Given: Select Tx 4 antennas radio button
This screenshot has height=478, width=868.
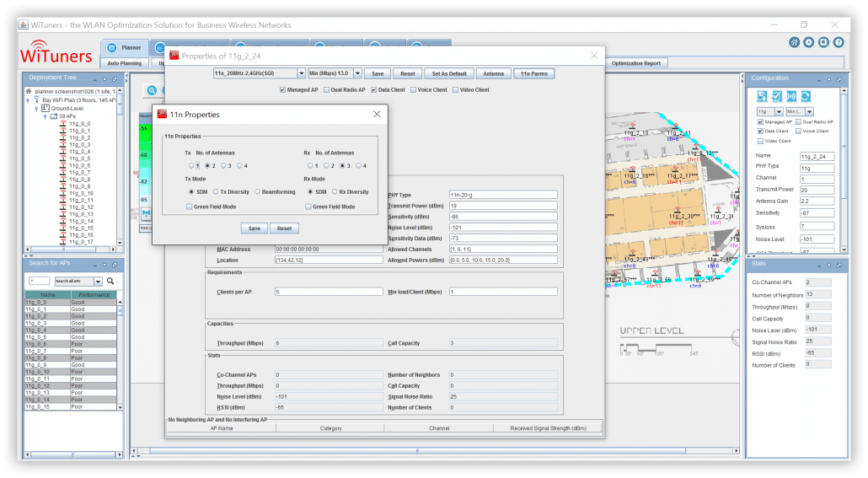Looking at the screenshot, I should tap(239, 165).
